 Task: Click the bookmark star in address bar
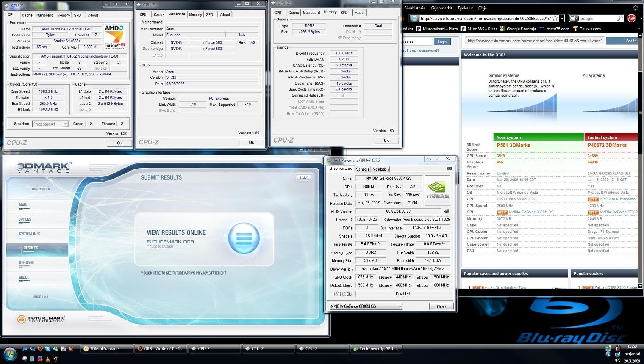[x=555, y=18]
